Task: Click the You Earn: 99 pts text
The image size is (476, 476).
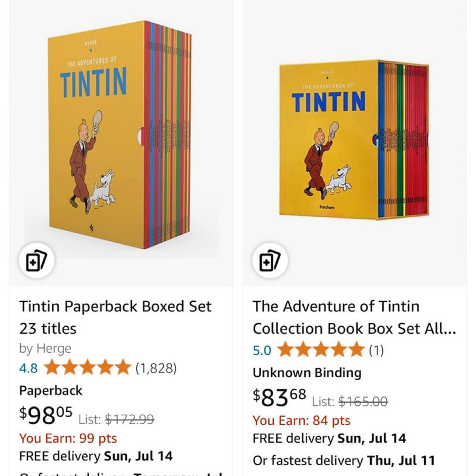Action: point(68,438)
